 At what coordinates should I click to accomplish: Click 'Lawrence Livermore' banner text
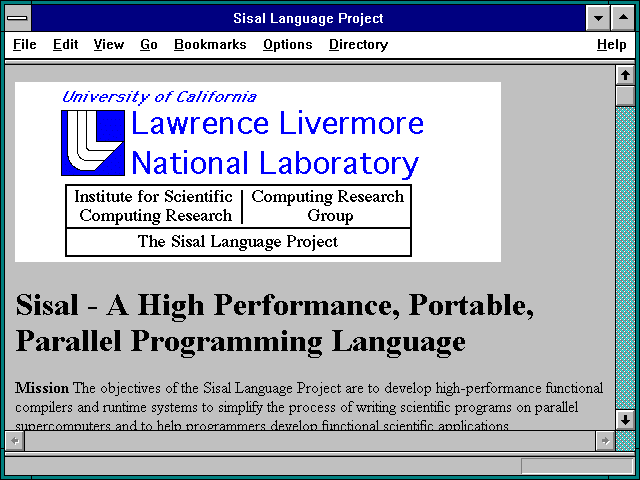(x=278, y=123)
